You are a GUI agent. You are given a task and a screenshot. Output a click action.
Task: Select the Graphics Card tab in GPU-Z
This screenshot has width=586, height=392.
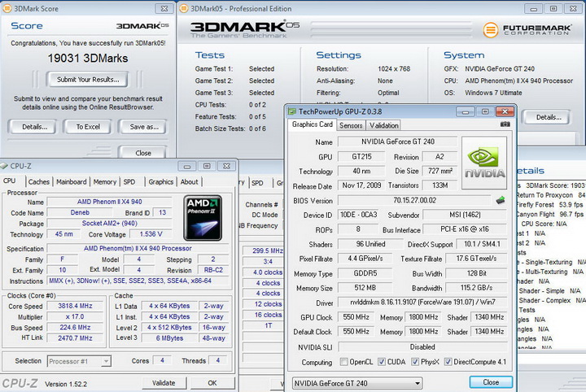(x=313, y=124)
